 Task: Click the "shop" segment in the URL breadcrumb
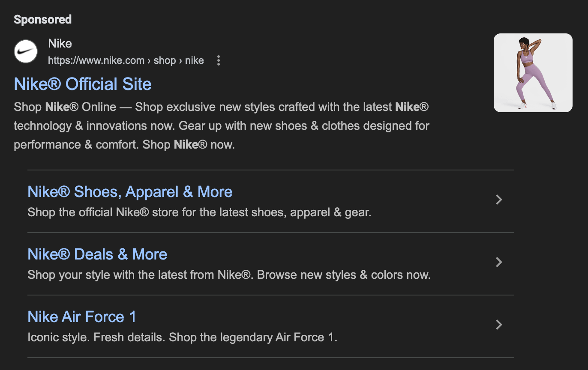(165, 60)
